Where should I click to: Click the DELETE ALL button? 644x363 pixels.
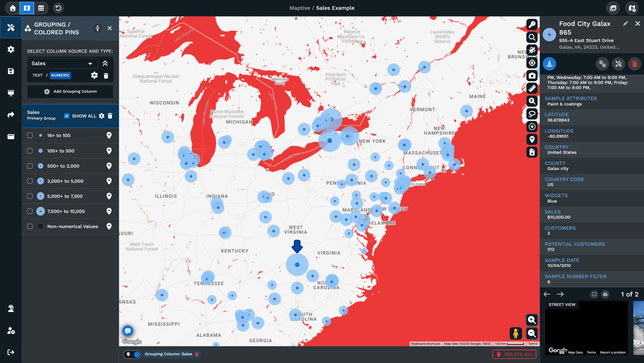tap(514, 354)
